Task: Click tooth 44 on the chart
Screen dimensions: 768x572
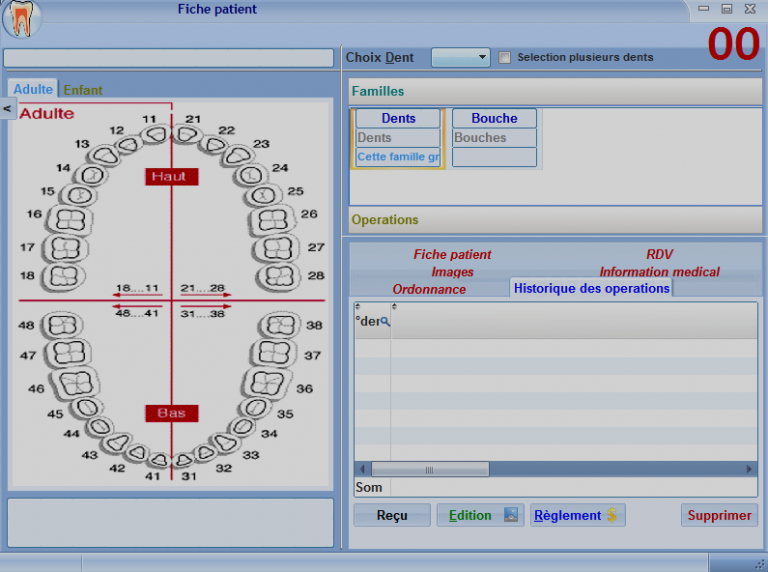Action: click(100, 427)
